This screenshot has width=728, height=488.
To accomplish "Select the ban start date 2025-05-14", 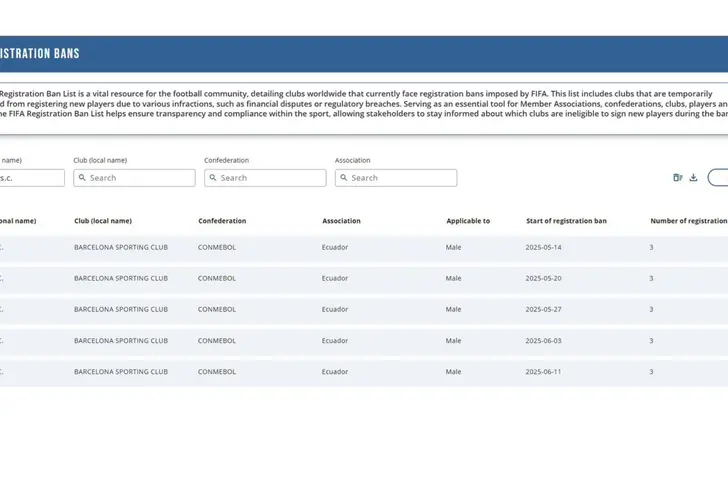I will (x=543, y=247).
